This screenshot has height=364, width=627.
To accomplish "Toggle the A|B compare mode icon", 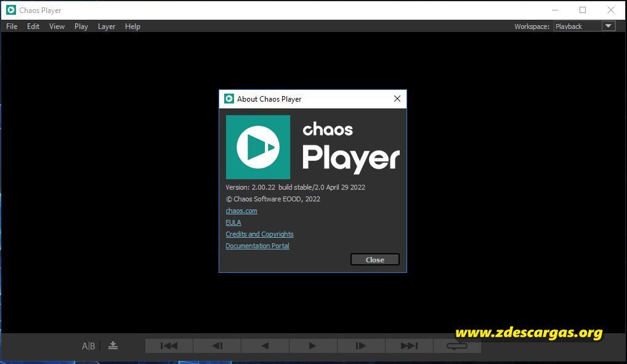I will pos(88,346).
